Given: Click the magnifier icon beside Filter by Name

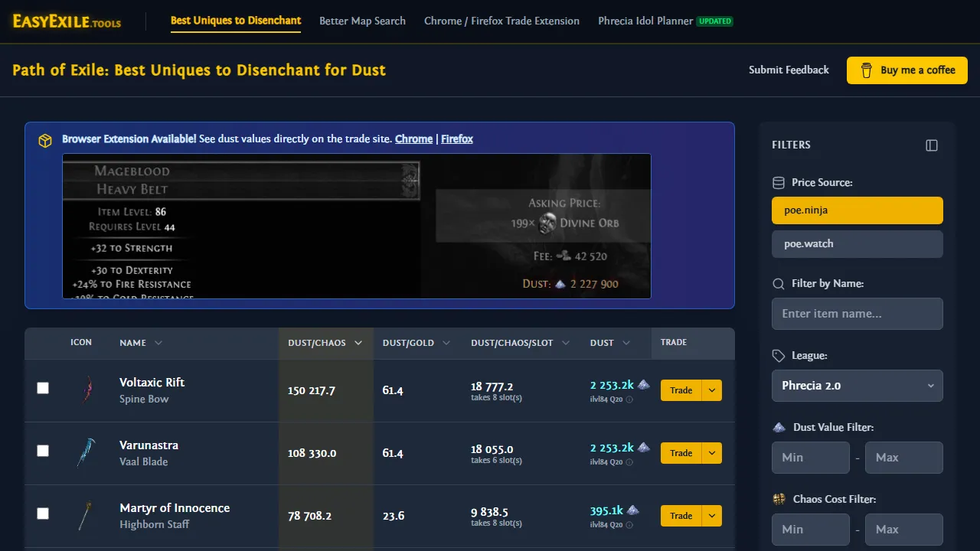Looking at the screenshot, I should [x=777, y=283].
